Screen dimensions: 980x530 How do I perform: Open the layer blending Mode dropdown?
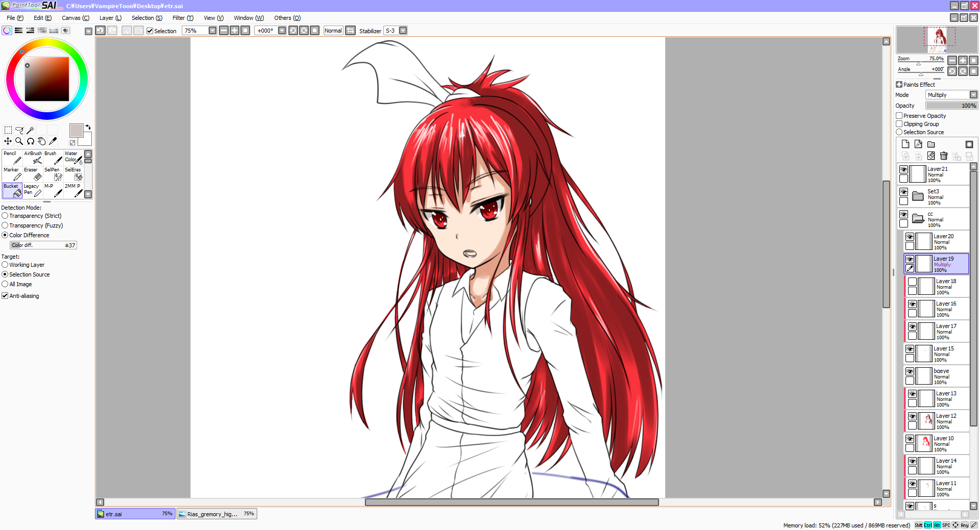973,95
